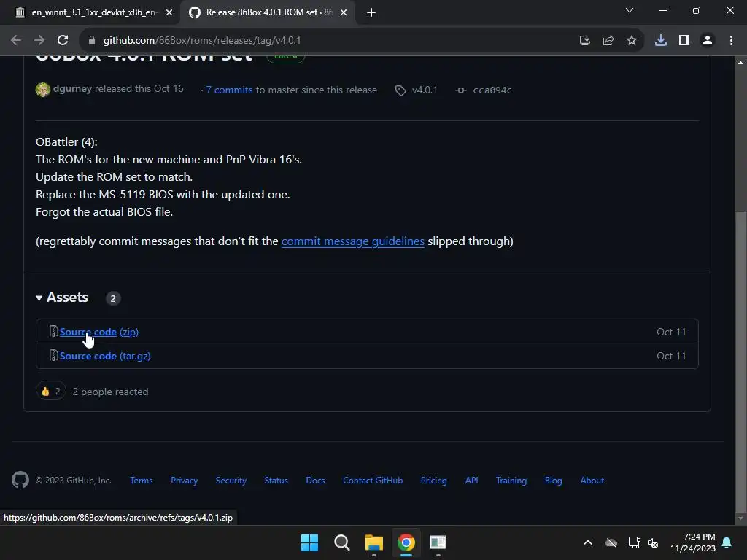Viewport: 747px width, 560px height.
Task: Close the Release 86Box ROM set tab
Action: (344, 13)
